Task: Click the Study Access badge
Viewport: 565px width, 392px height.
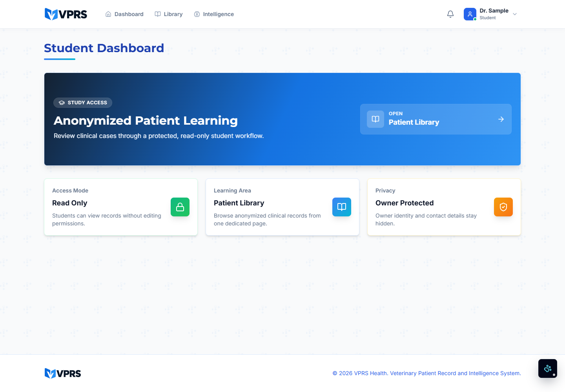Action: click(83, 103)
